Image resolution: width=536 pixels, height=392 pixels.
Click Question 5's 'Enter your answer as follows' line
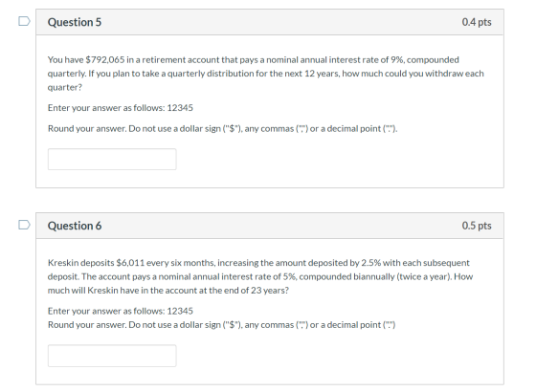(121, 108)
